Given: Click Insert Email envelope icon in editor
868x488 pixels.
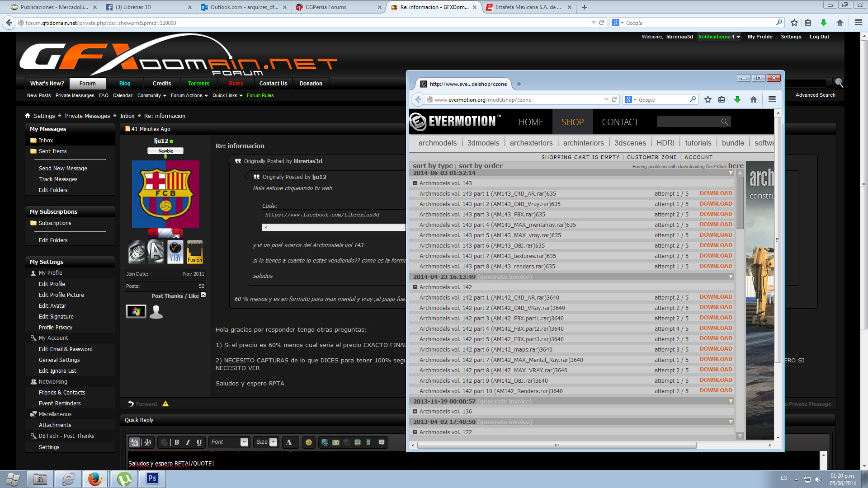Looking at the screenshot, I should tap(336, 442).
